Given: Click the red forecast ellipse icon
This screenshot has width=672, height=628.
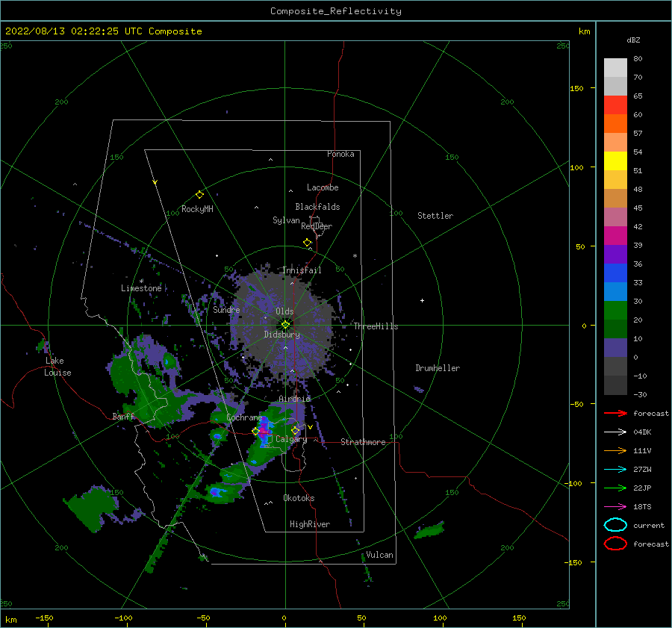Looking at the screenshot, I should point(615,544).
